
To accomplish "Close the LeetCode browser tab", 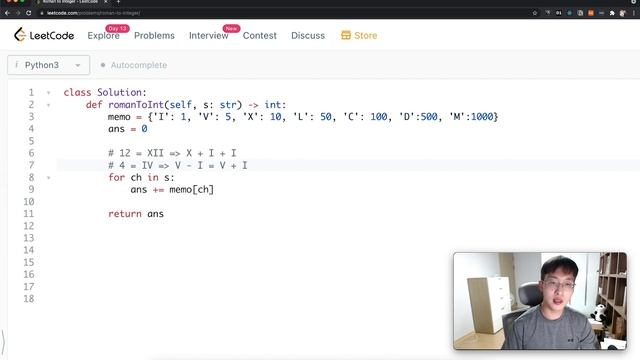I will (x=106, y=2).
